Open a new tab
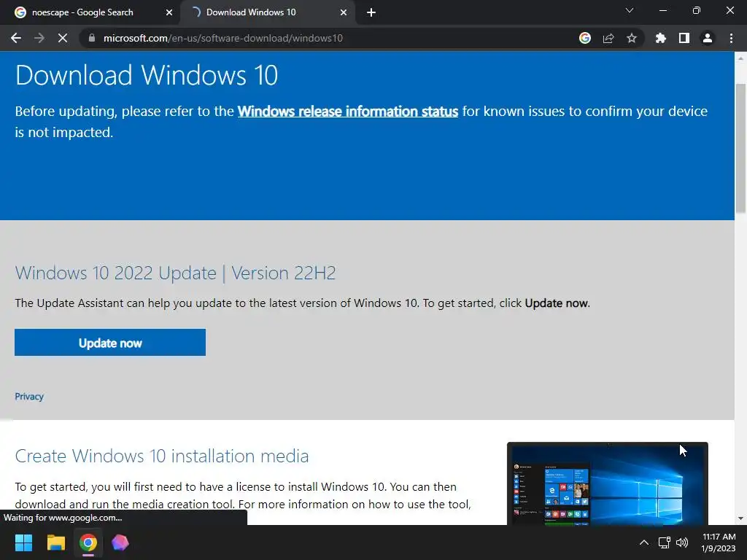This screenshot has height=560, width=747. (x=371, y=12)
